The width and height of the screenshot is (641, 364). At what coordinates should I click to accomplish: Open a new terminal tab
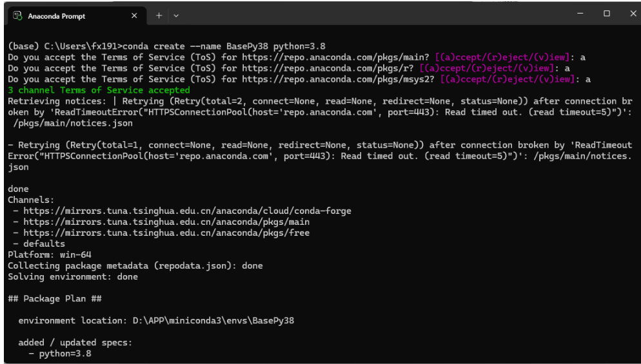[x=159, y=16]
